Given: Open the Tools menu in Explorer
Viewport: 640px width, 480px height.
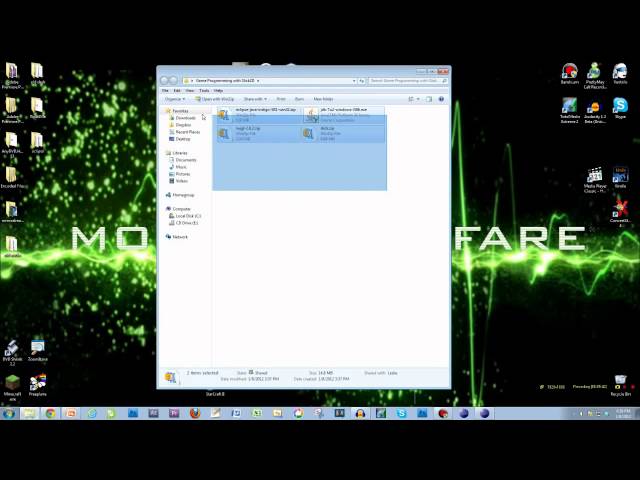Looking at the screenshot, I should click(x=204, y=91).
